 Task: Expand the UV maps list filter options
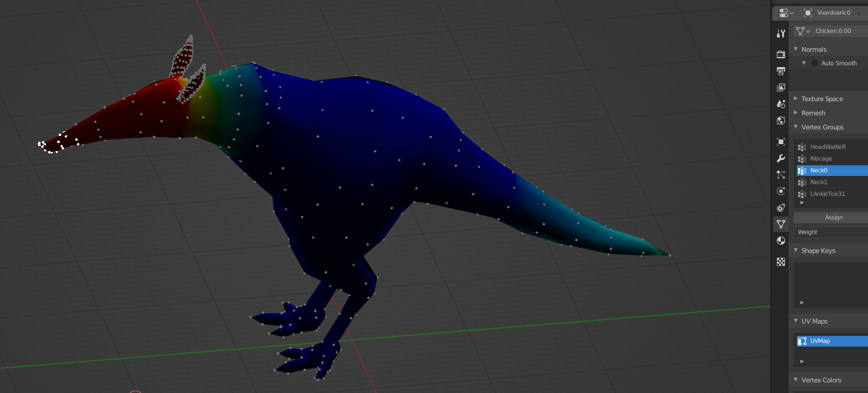802,361
